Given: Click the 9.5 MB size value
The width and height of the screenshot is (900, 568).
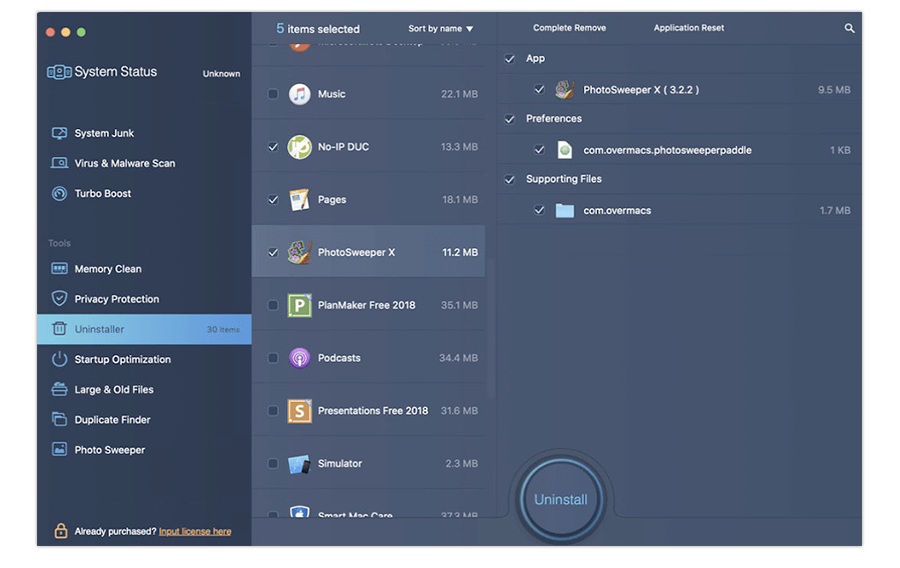Looking at the screenshot, I should pos(834,90).
